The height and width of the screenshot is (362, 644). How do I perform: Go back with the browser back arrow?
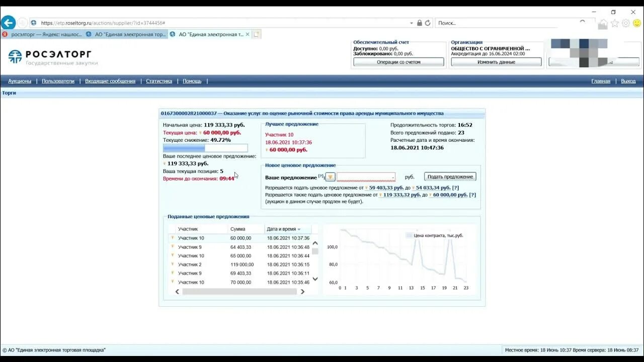(8, 23)
